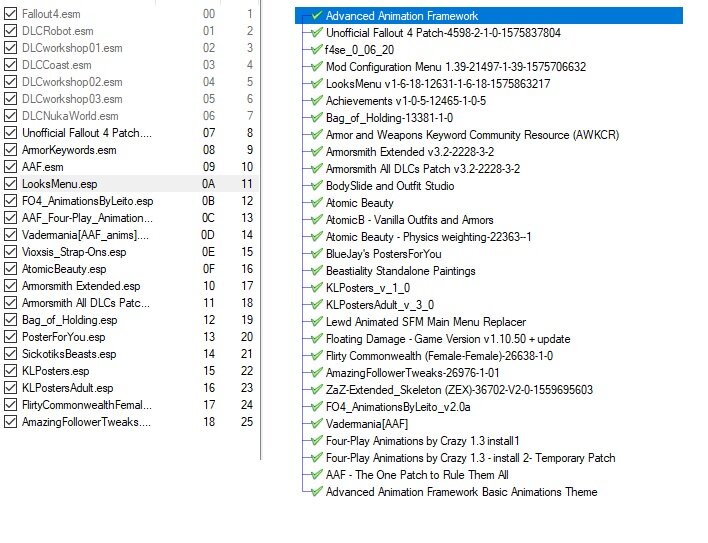Click the green check beside Lewd Animated SFM Main Menu
Screen dimensions: 708x543
pyautogui.click(x=317, y=322)
